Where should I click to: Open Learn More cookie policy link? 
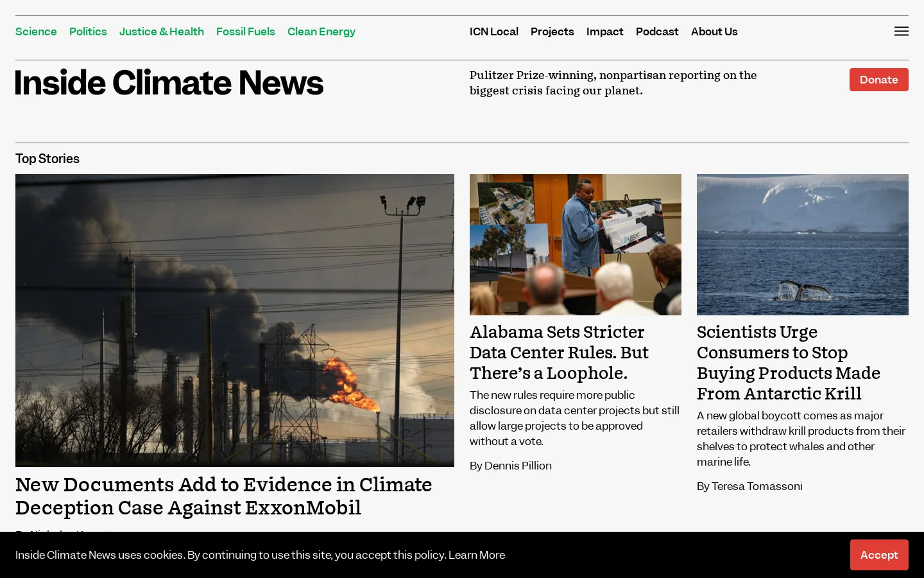pyautogui.click(x=477, y=555)
